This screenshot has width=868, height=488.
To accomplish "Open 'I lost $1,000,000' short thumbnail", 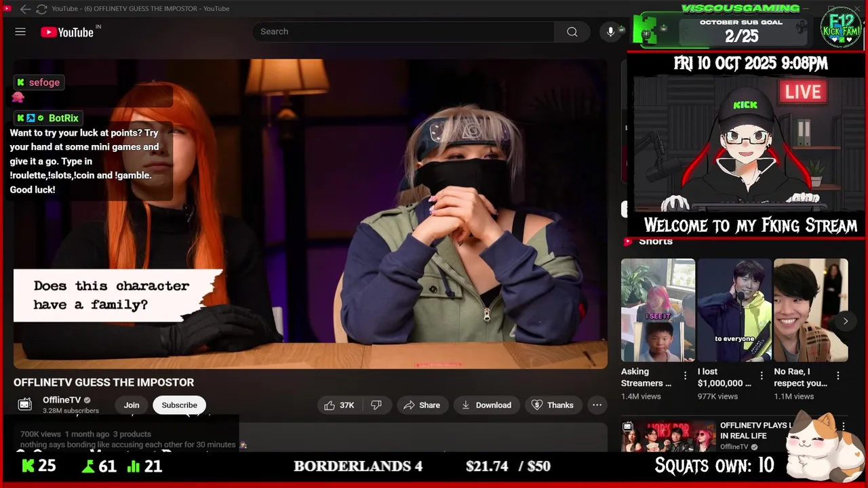I will [734, 310].
